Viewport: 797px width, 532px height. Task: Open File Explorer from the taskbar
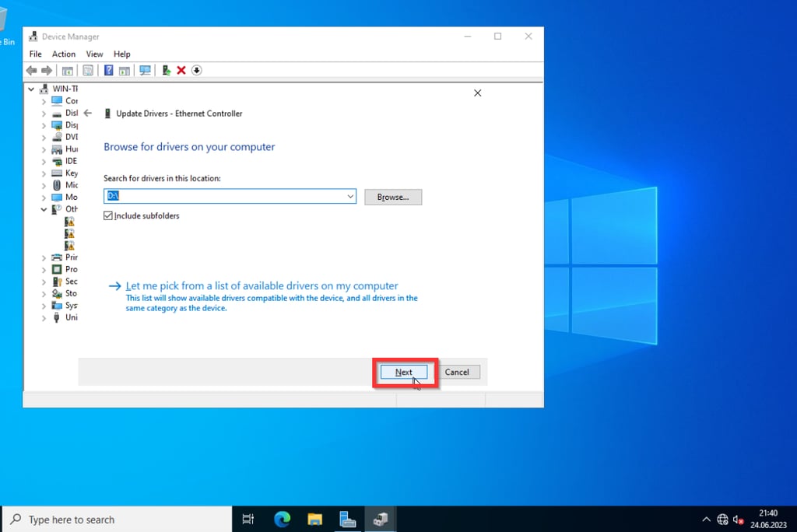tap(314, 520)
